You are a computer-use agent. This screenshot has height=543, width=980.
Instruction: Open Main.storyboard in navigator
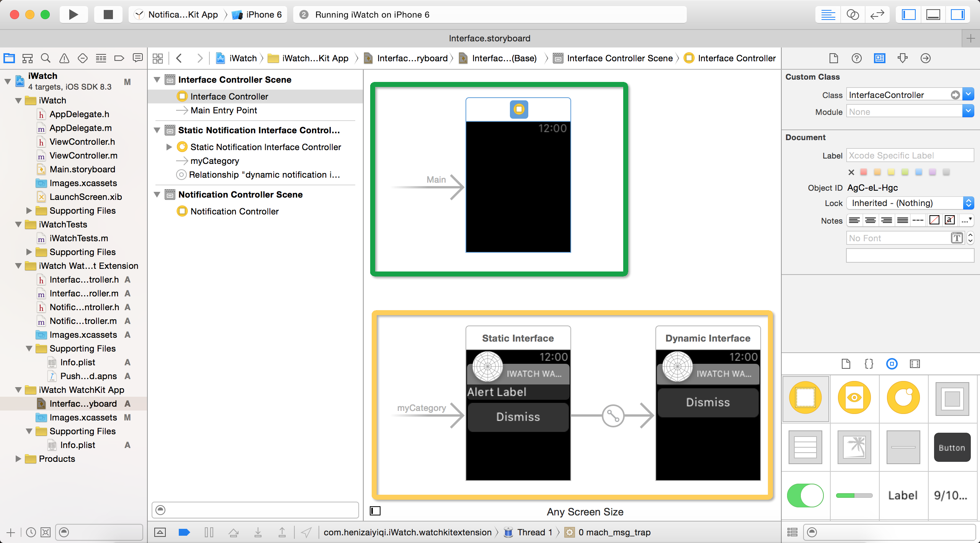click(82, 169)
